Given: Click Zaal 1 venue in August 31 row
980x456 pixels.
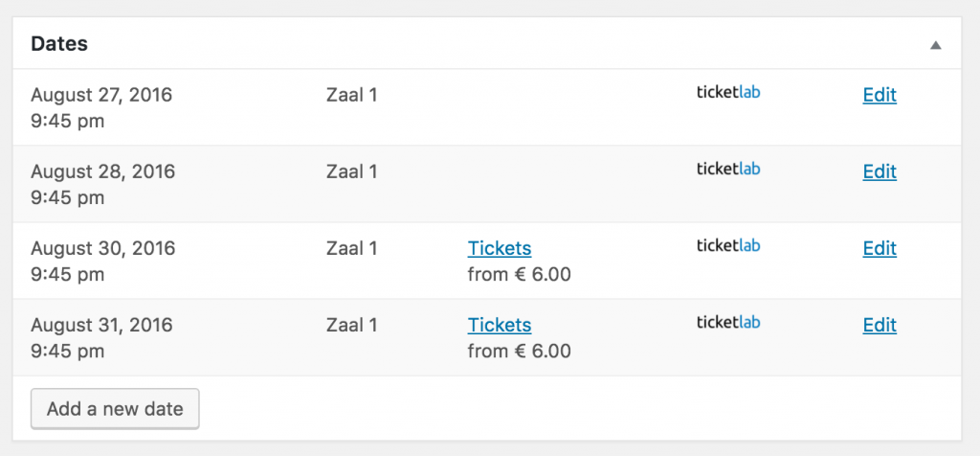Looking at the screenshot, I should [x=352, y=326].
